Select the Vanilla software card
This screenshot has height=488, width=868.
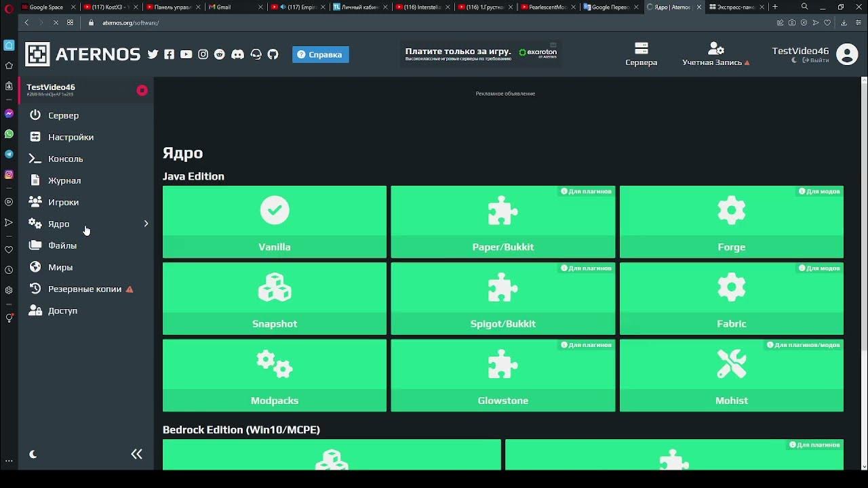275,222
